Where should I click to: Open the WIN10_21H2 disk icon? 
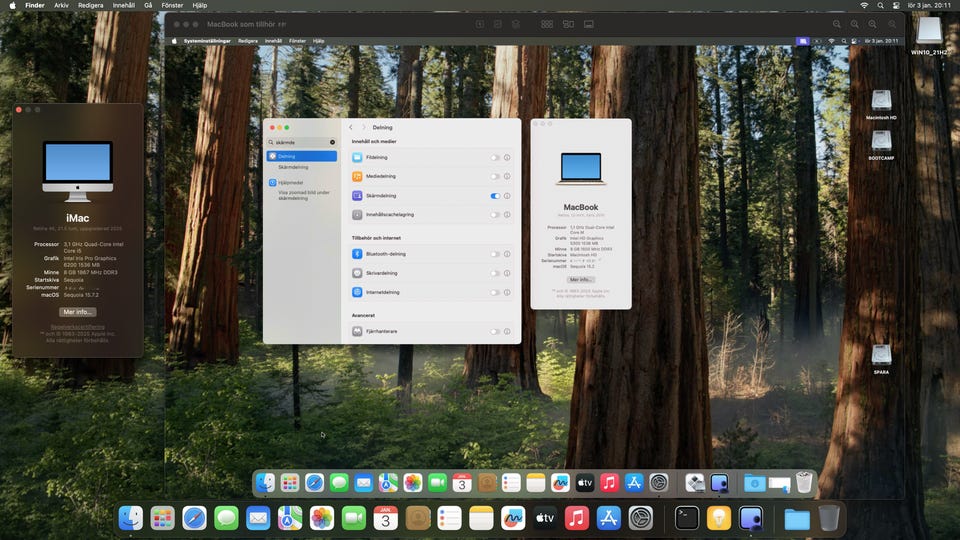pos(929,31)
